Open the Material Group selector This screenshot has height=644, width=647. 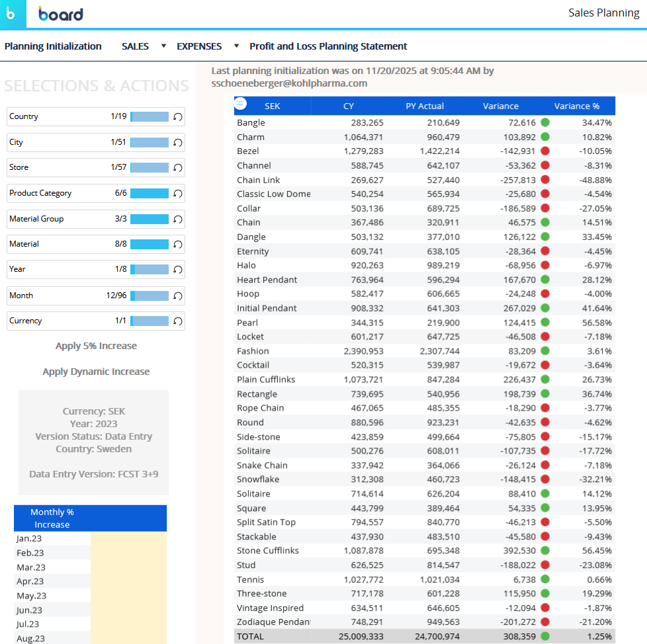click(x=96, y=219)
